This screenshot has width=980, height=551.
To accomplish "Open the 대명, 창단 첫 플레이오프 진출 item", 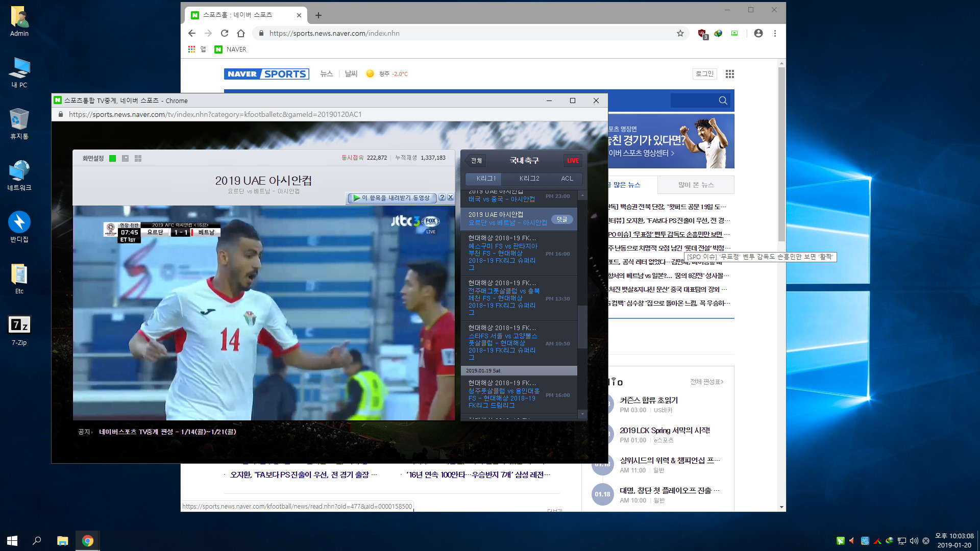I will (670, 491).
